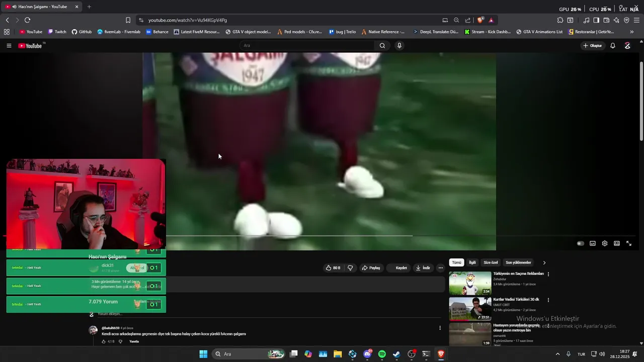
Task: Open the GTA V Animations List bookmark
Action: [x=539, y=32]
